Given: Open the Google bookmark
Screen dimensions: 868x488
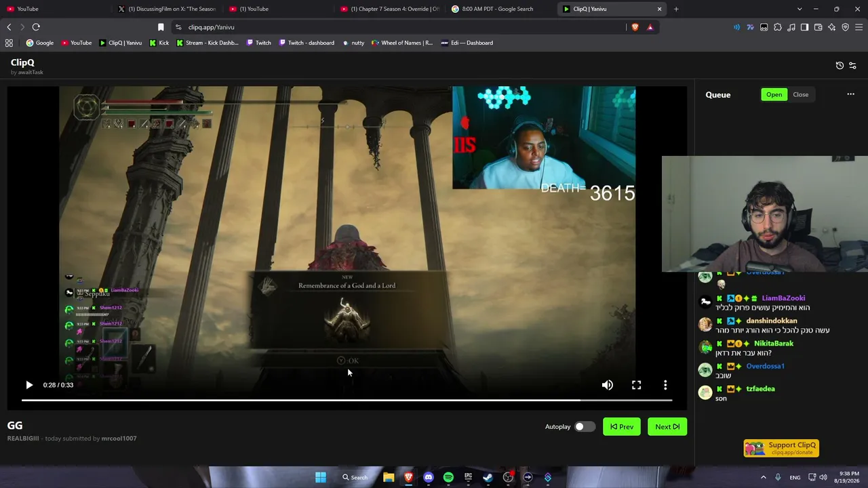Looking at the screenshot, I should (x=40, y=43).
